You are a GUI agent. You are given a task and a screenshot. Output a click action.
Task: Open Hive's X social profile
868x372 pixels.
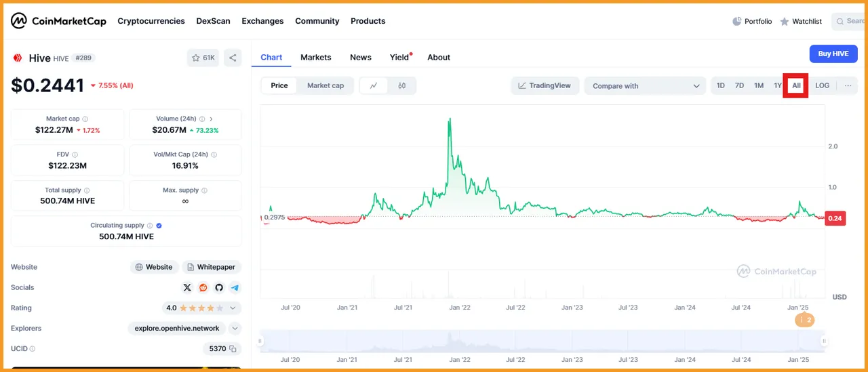pyautogui.click(x=187, y=287)
